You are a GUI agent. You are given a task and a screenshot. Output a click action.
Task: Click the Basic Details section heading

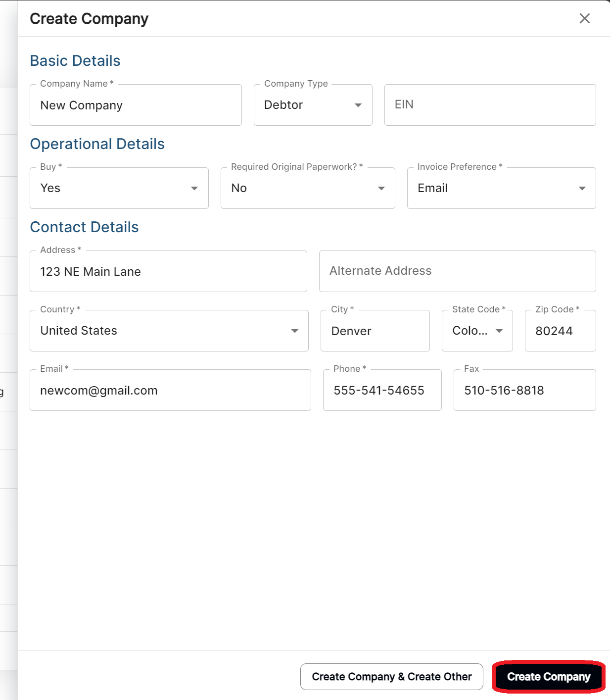[x=75, y=60]
